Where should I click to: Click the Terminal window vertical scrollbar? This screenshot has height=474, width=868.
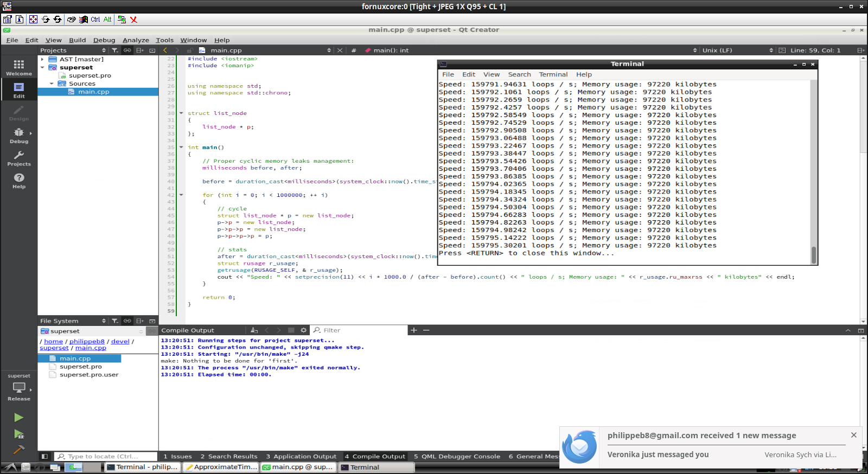click(813, 171)
